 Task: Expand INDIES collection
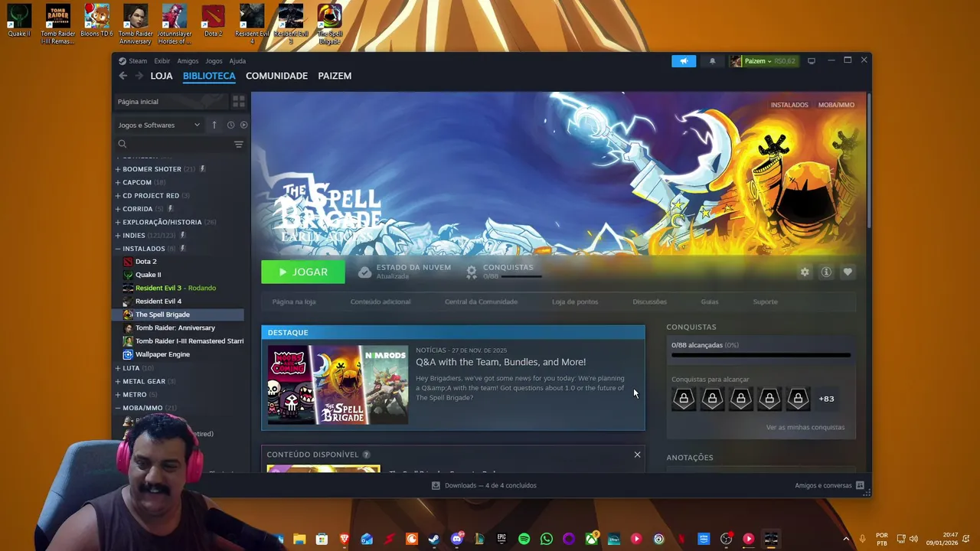117,236
